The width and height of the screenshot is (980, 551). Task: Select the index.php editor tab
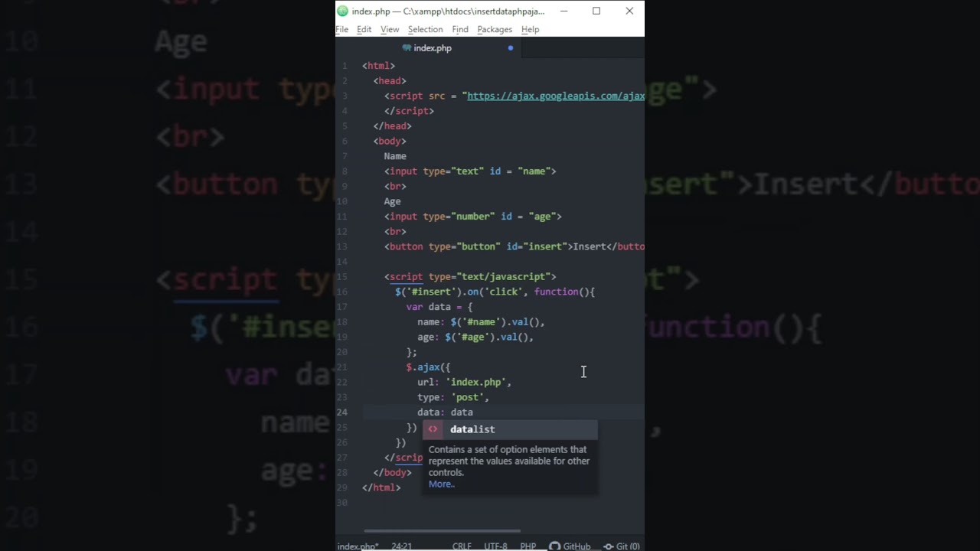pos(428,48)
